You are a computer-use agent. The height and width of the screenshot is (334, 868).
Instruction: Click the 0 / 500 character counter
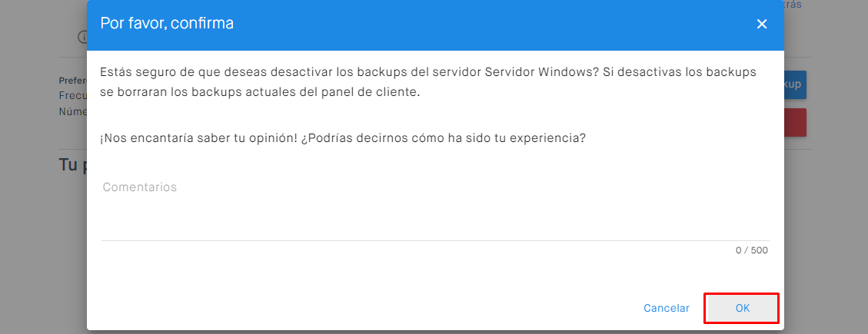click(x=751, y=250)
